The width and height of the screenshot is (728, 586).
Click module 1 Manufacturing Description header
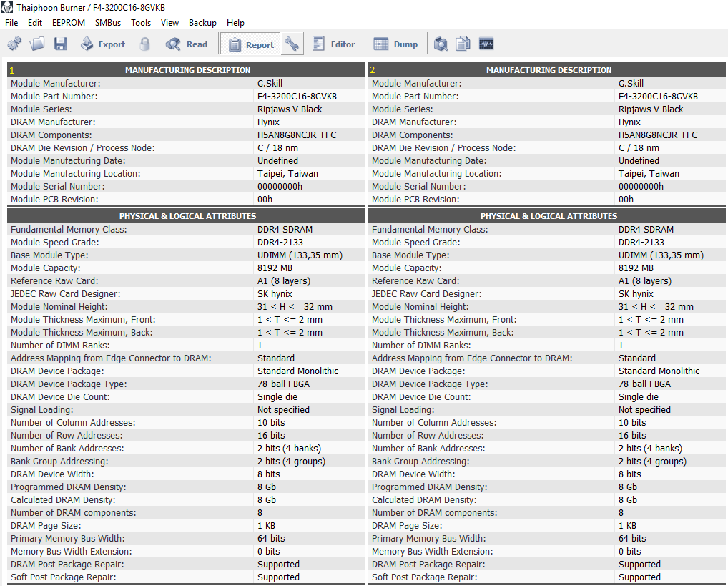(x=186, y=70)
